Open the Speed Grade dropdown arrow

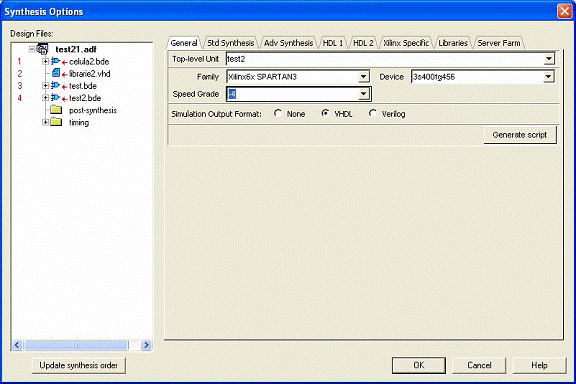[363, 94]
